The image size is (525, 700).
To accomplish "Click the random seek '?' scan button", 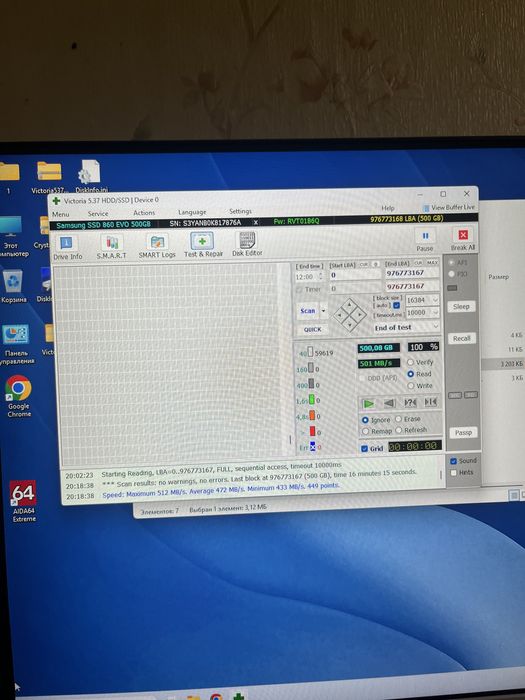I will [410, 403].
